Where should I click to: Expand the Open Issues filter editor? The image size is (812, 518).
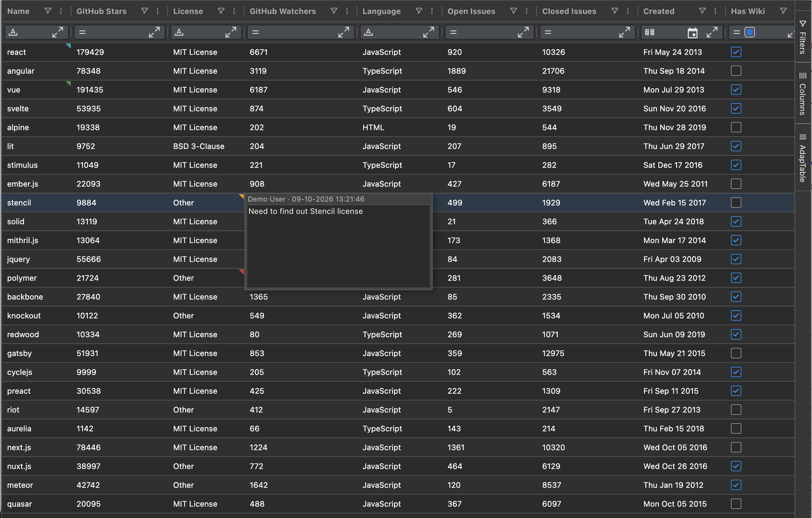click(x=524, y=32)
